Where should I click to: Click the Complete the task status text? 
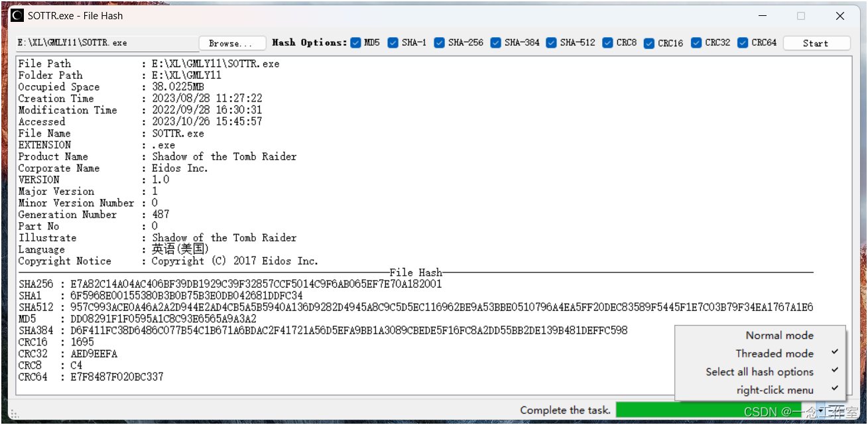coord(565,410)
